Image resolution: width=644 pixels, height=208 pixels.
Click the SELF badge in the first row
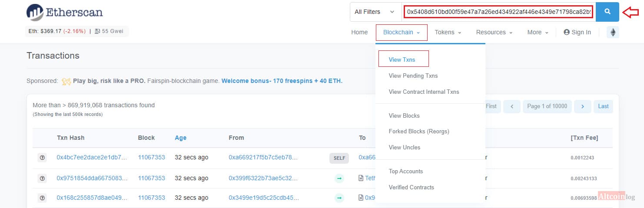tap(339, 158)
